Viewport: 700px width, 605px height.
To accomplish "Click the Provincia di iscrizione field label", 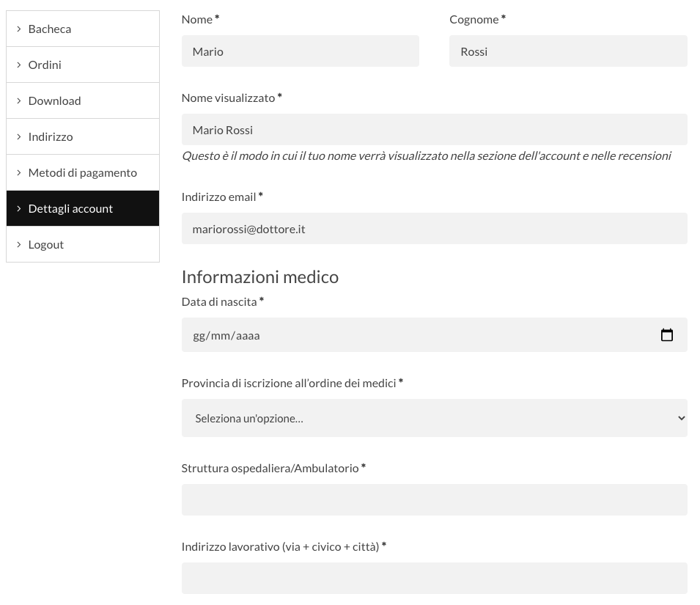I will tap(288, 383).
